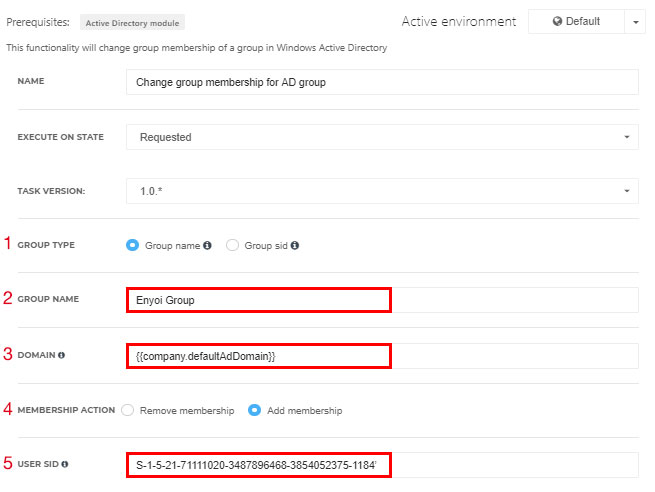Choose the Remove membership option

coord(127,410)
